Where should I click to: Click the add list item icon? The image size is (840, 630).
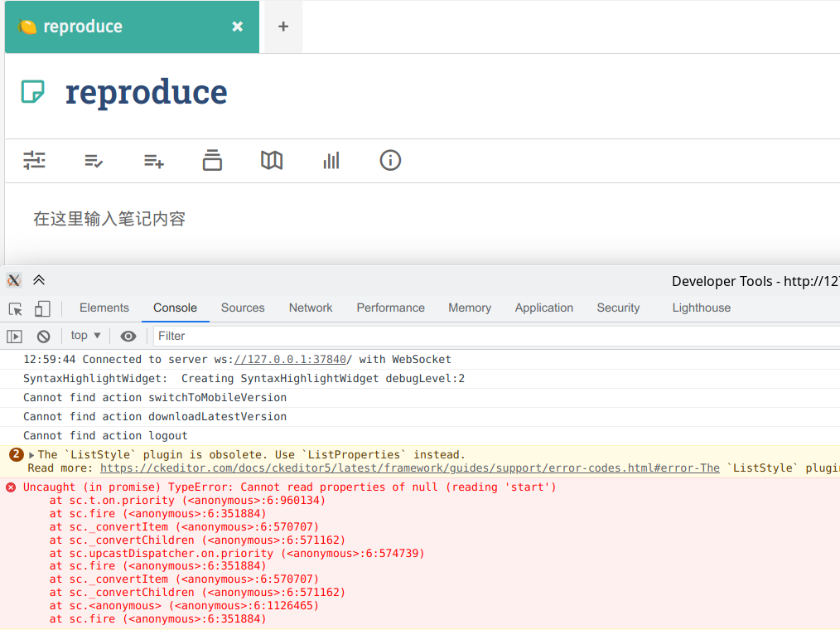pyautogui.click(x=153, y=160)
